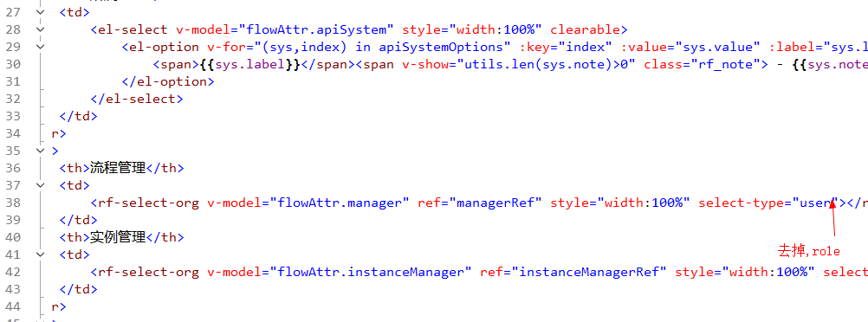This screenshot has height=322, width=868.
Task: Click line number 36 in the gutter
Action: coord(13,168)
